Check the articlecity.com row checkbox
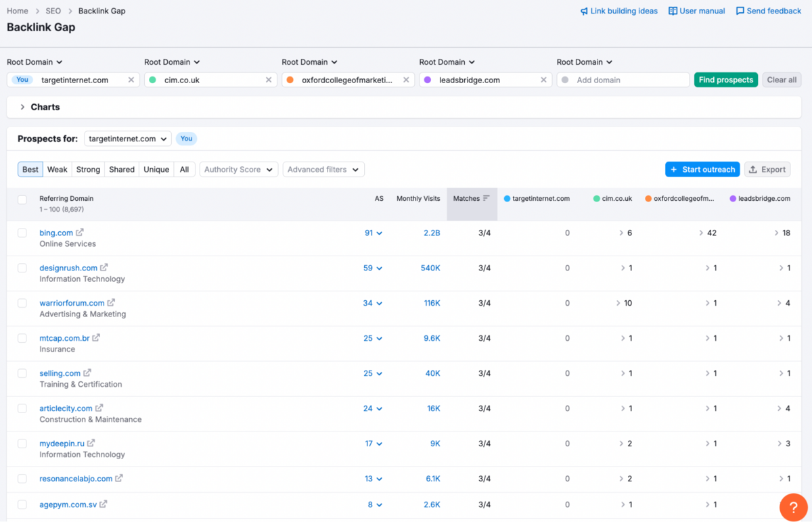Viewport: 812px width, 522px height. point(22,408)
